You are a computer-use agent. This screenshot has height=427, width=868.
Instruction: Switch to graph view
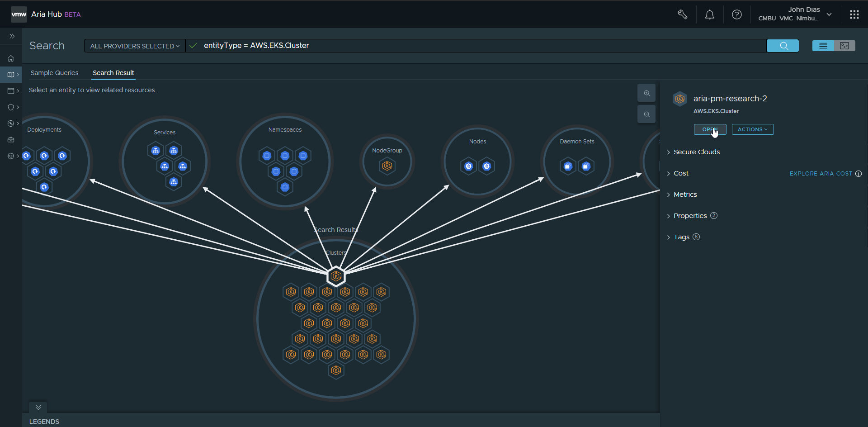[844, 46]
